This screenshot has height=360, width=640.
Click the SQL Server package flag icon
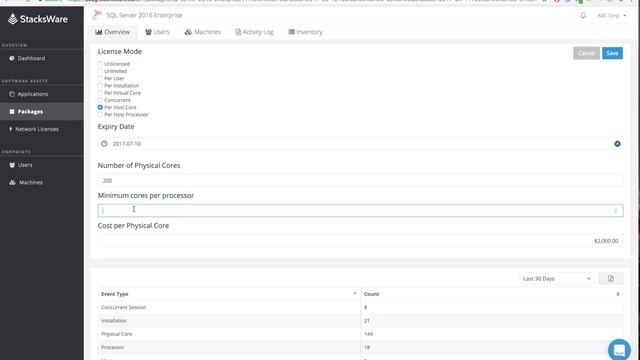pyautogui.click(x=97, y=15)
